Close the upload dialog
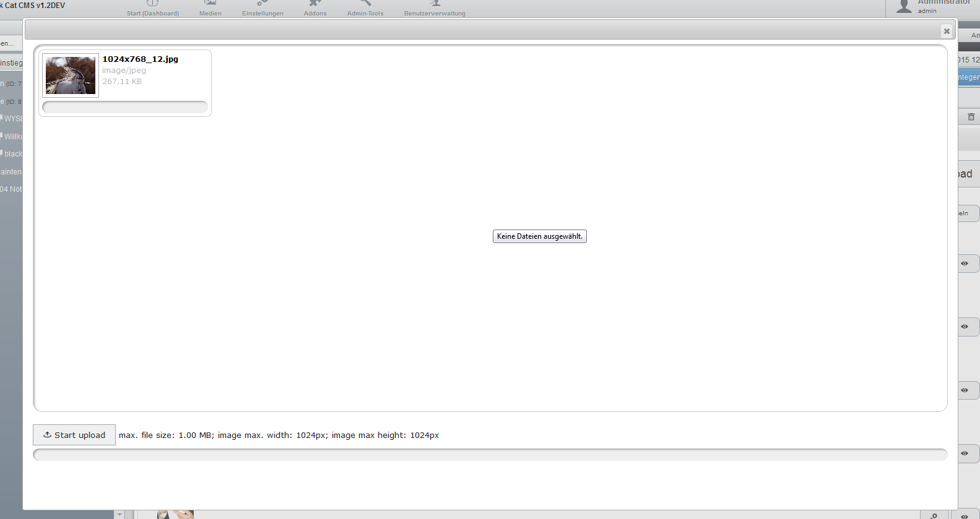Viewport: 980px width, 519px height. pos(946,31)
